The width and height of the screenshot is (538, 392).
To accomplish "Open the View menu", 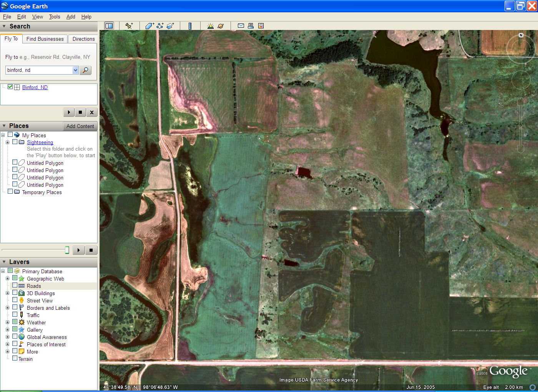I will point(38,17).
